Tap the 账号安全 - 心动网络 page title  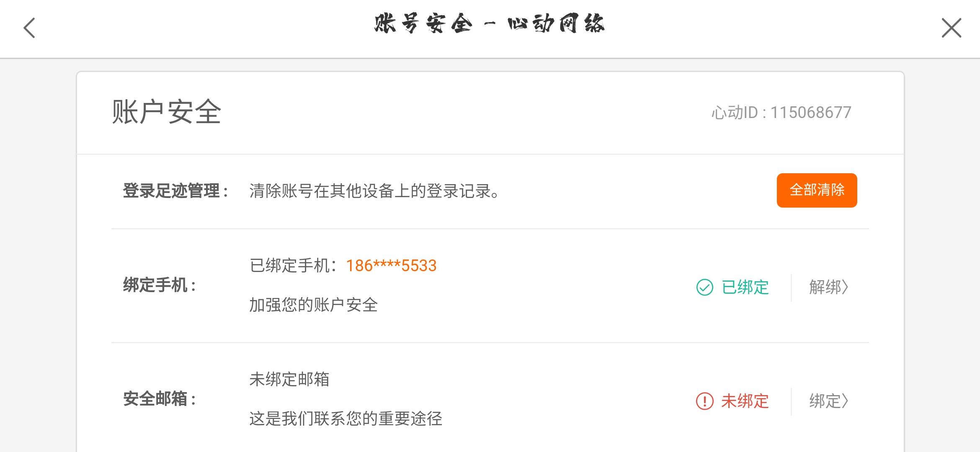click(x=489, y=23)
